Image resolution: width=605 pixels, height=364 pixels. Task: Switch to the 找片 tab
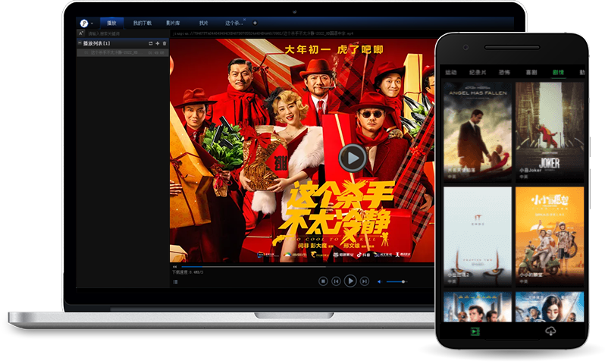(203, 24)
